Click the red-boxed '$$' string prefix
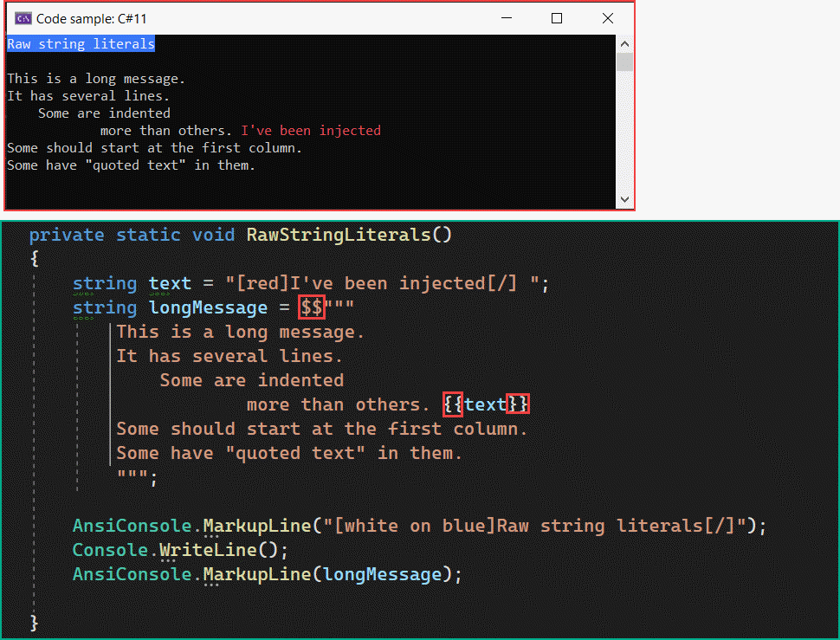 [x=311, y=307]
